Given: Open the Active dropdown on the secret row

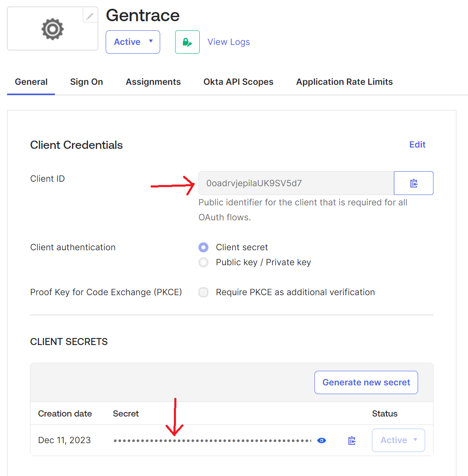Looking at the screenshot, I should pos(398,440).
